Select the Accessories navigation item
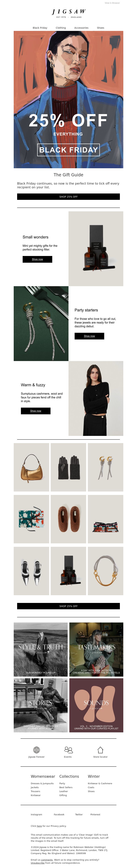 81,28
